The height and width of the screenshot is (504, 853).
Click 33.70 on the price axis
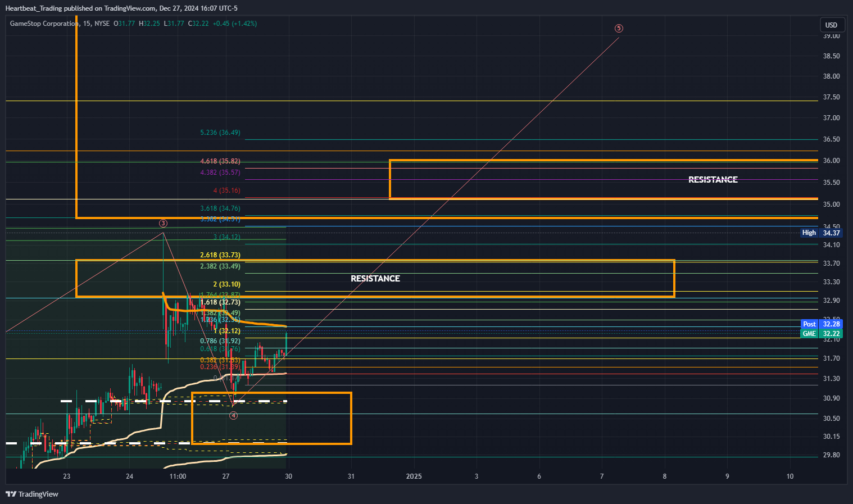(x=831, y=264)
